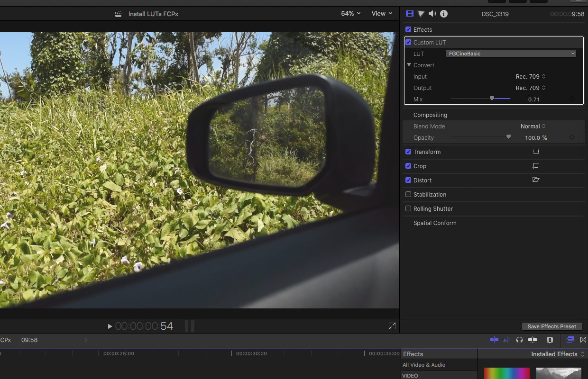Click the Opacity value 100.0 %
588x379 pixels.
pyautogui.click(x=536, y=137)
